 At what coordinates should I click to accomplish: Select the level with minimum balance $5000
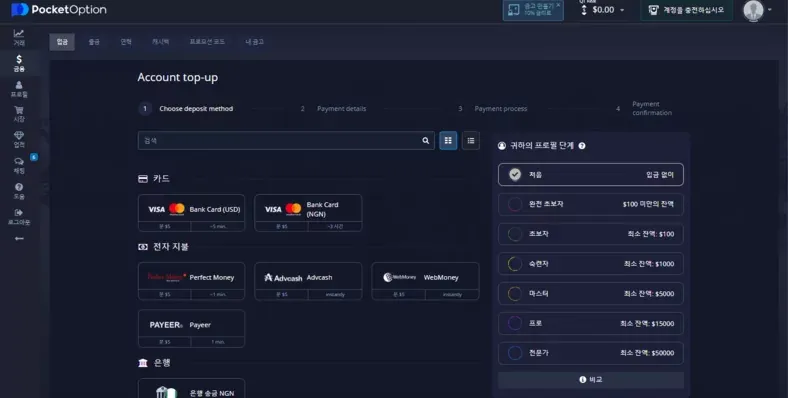coord(590,293)
